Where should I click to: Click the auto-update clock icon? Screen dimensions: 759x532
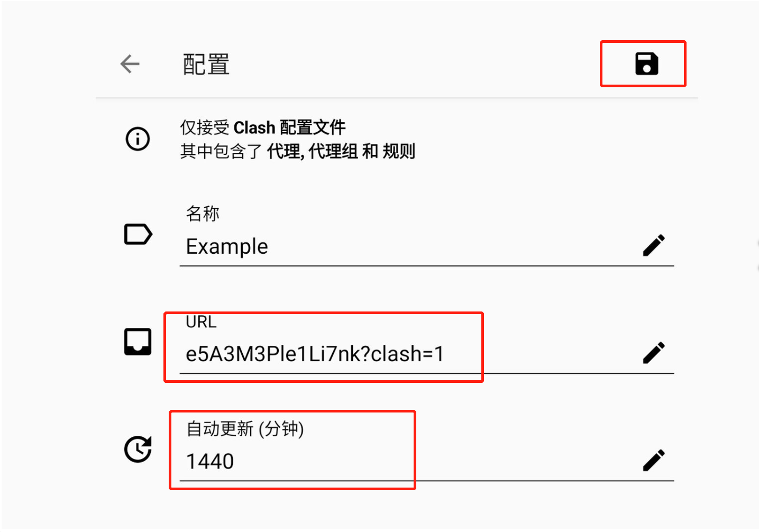[138, 450]
